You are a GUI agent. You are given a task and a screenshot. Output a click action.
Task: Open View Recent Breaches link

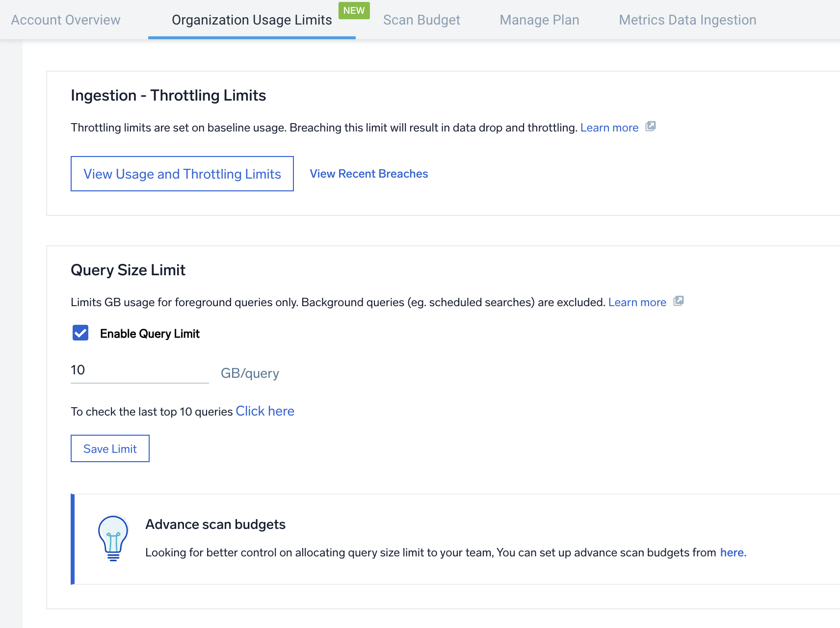(x=369, y=174)
